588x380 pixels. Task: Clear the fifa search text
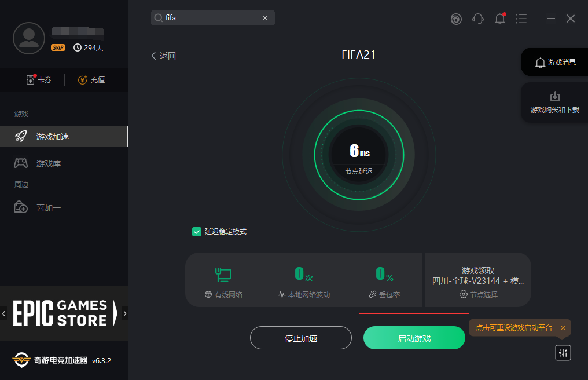point(265,18)
